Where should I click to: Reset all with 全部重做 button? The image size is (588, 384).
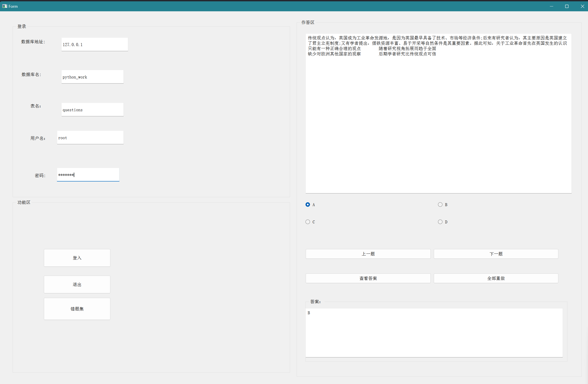tap(496, 278)
